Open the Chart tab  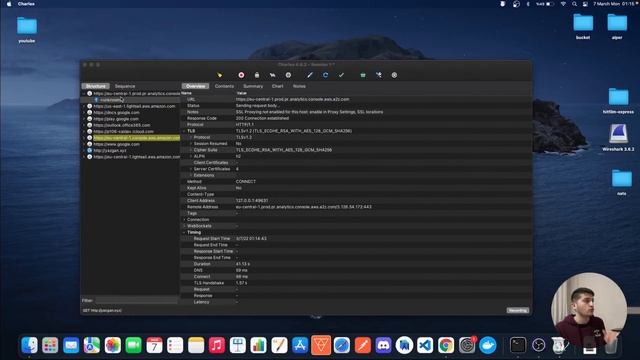(278, 86)
